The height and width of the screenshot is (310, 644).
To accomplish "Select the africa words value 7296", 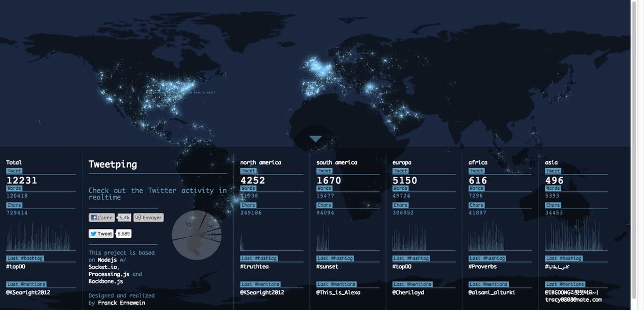I will coord(476,196).
